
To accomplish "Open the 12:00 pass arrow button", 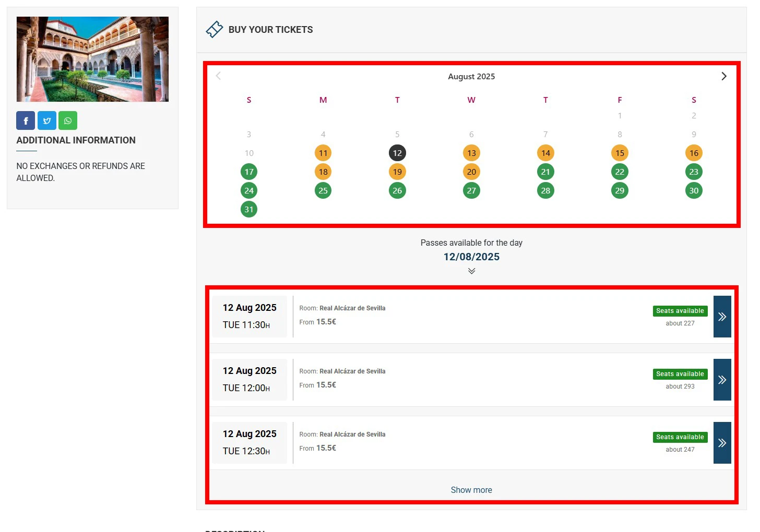I will tap(722, 380).
